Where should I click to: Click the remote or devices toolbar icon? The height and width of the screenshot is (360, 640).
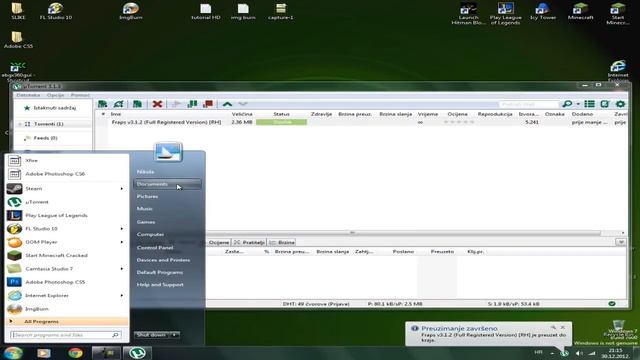tap(605, 104)
